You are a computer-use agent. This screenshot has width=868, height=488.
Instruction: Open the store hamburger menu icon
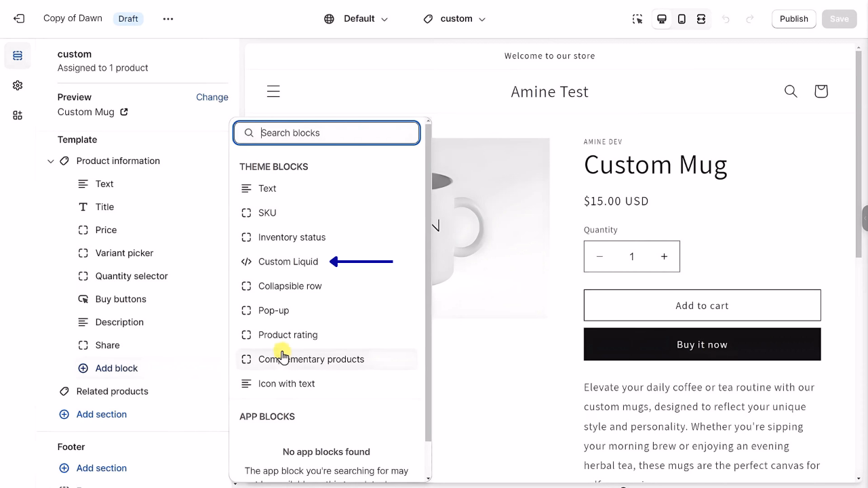pos(273,91)
